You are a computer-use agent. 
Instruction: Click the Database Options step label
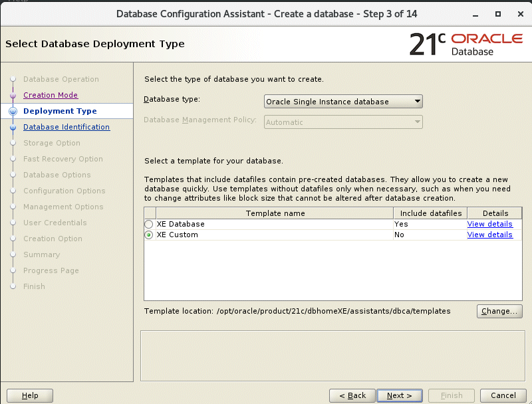pyautogui.click(x=57, y=175)
